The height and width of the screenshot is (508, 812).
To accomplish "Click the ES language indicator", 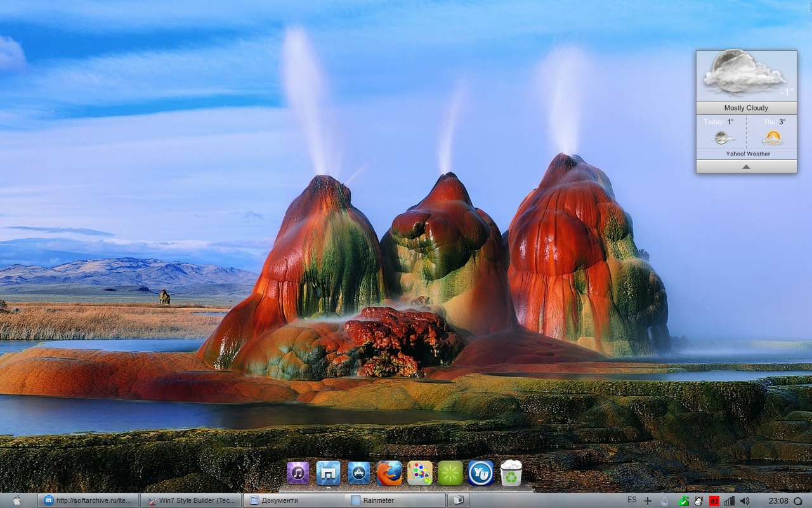I will point(632,500).
